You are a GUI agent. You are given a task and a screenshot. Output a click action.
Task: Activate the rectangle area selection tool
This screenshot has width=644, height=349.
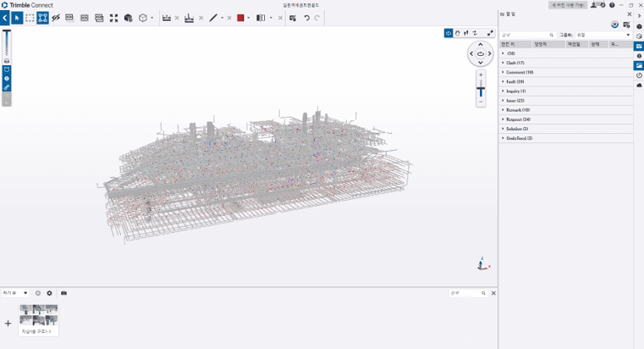click(30, 18)
